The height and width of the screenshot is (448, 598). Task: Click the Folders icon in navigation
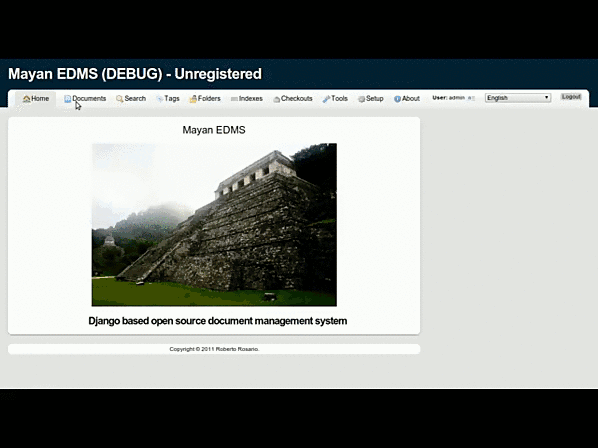coord(193,99)
